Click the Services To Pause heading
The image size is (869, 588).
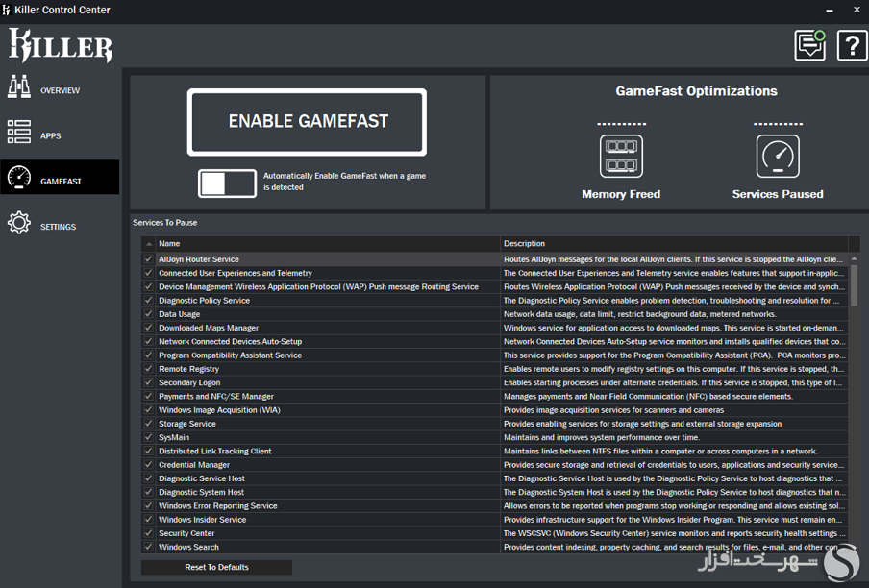tap(165, 223)
